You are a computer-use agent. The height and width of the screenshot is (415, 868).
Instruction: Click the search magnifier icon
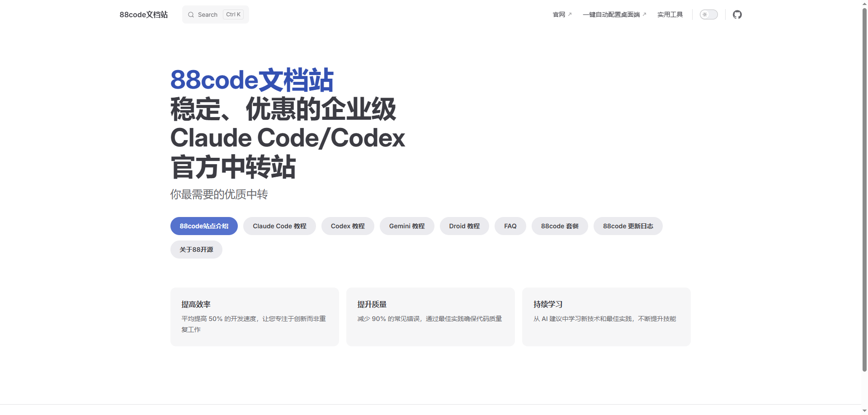tap(191, 14)
